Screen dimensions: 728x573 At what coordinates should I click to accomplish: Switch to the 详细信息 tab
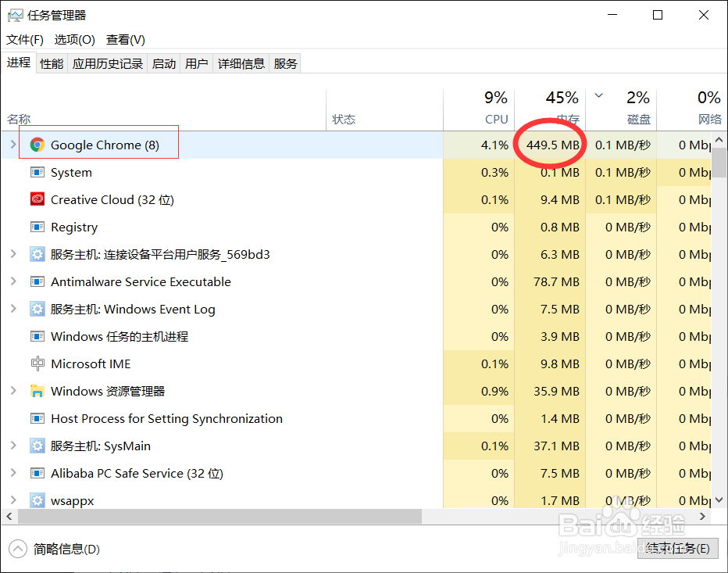[x=241, y=63]
